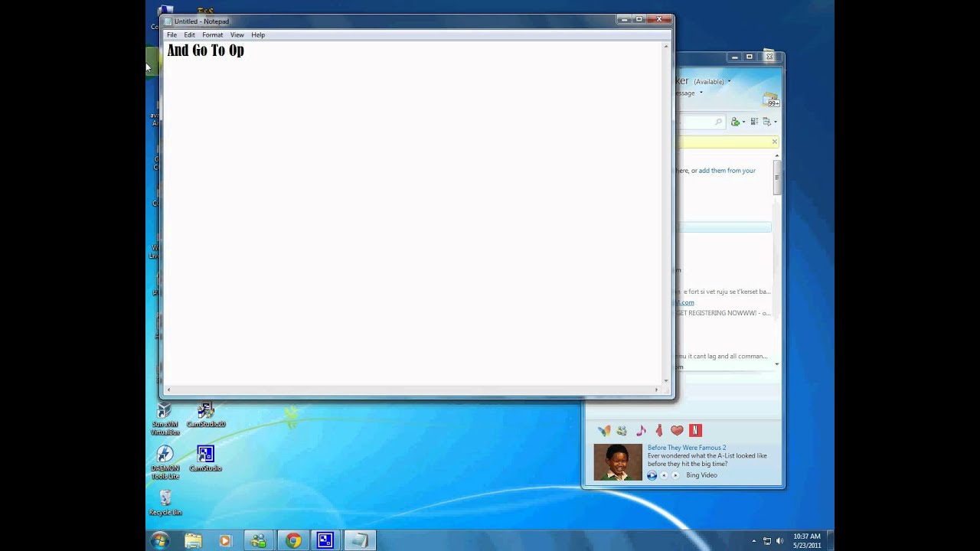Click the Messenger window minimize button
980x551 pixels.
[x=734, y=57]
